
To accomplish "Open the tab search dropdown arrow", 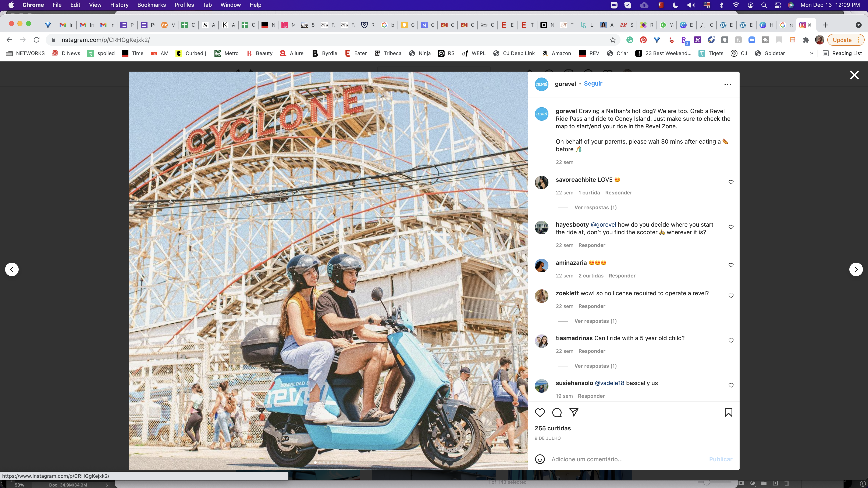I will coord(858,25).
